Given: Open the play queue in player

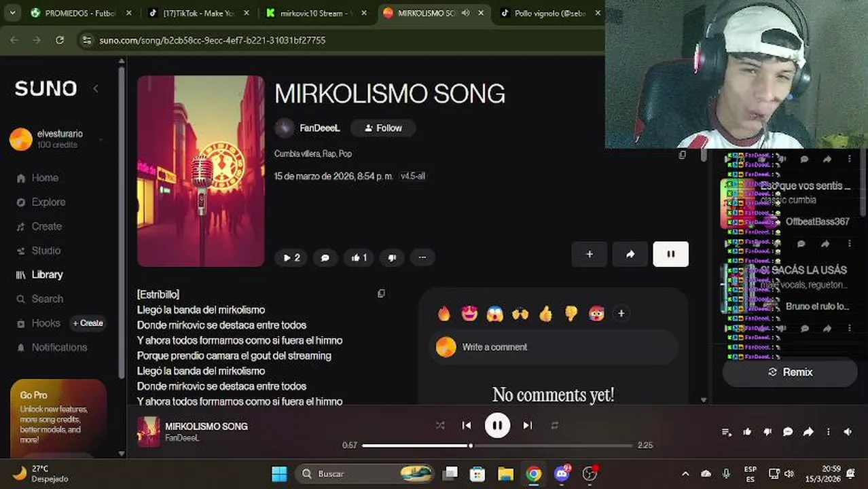Looking at the screenshot, I should coord(727,432).
